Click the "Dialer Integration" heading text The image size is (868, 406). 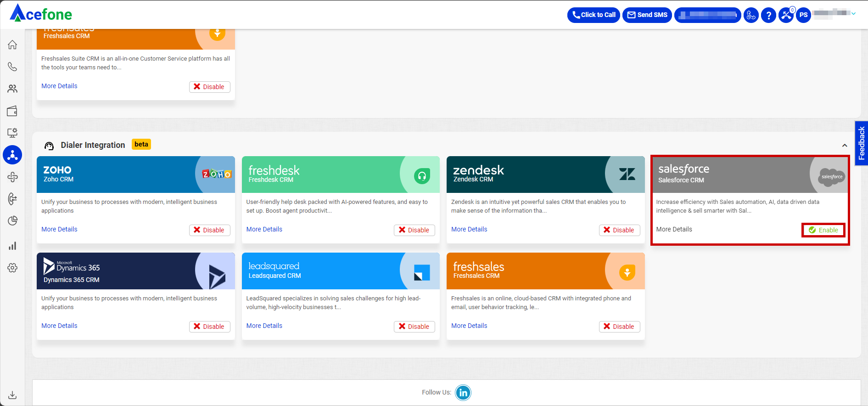[x=93, y=145]
